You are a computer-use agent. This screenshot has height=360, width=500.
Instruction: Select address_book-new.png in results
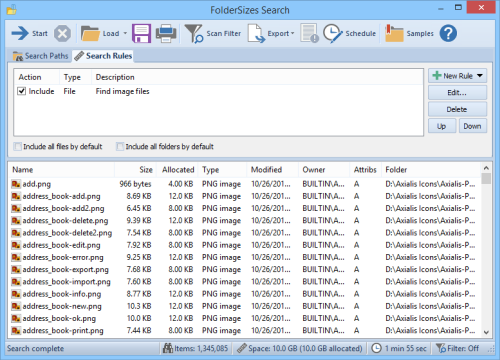pos(245,306)
